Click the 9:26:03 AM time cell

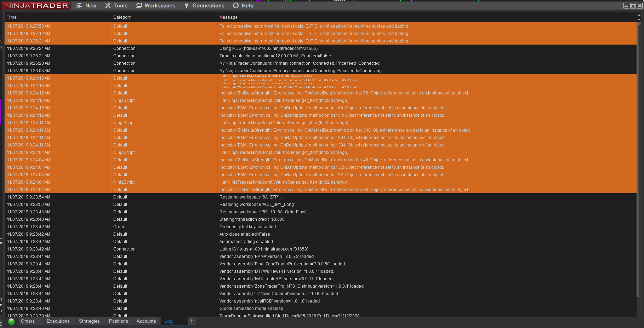[58, 71]
